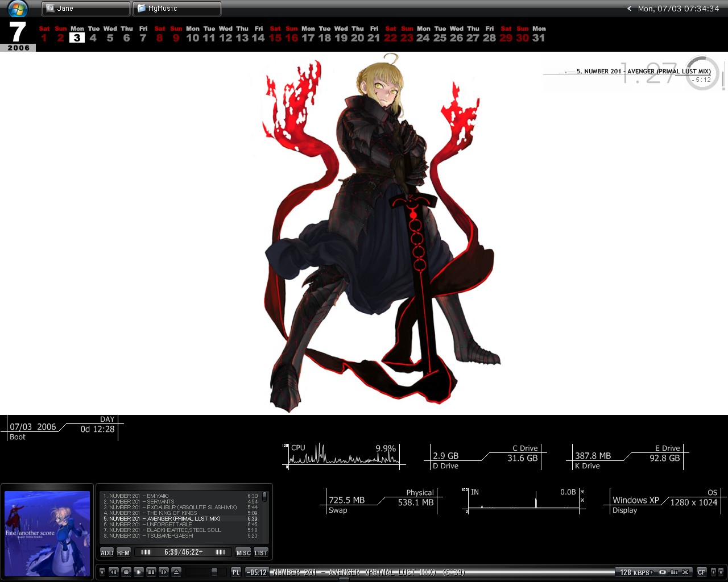This screenshot has height=582, width=728.
Task: Select day 3 in calendar strip
Action: (77, 38)
